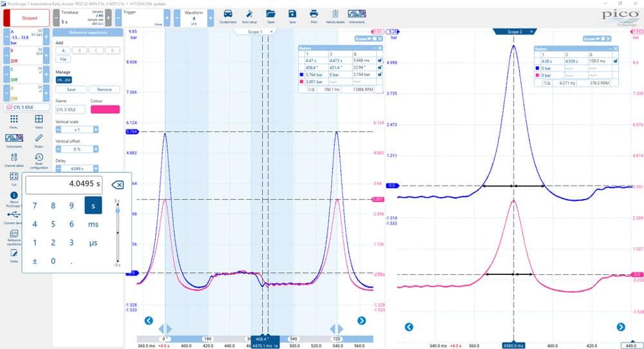This screenshot has height=349, width=644.
Task: Increase the Timebase with plus button
Action: 108,18
